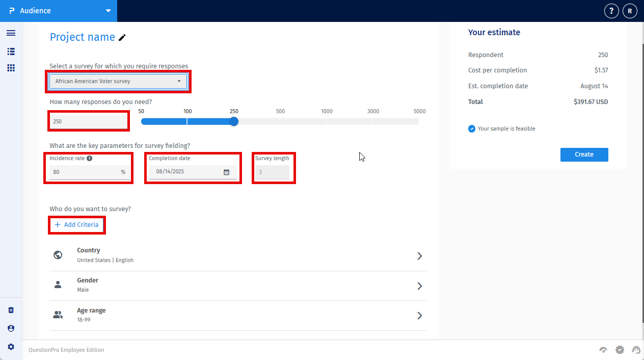Edit the project name with the pencil icon
The image size is (644, 360).
click(122, 37)
